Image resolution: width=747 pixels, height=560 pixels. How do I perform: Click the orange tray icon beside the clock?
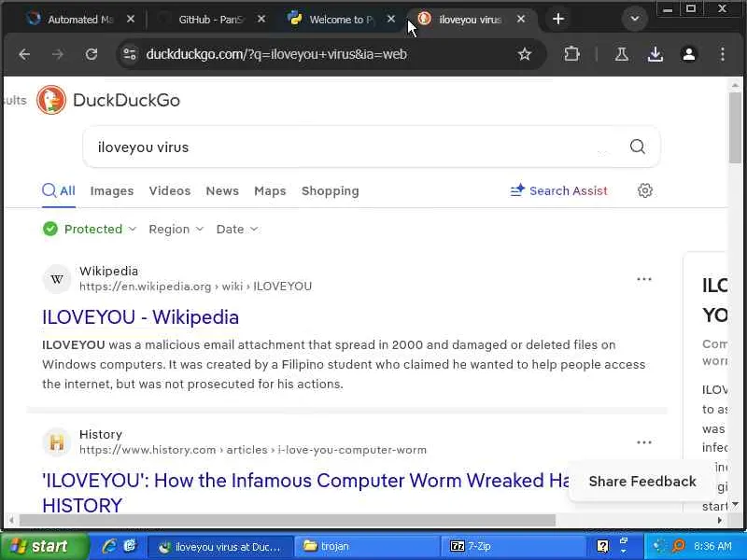click(679, 546)
